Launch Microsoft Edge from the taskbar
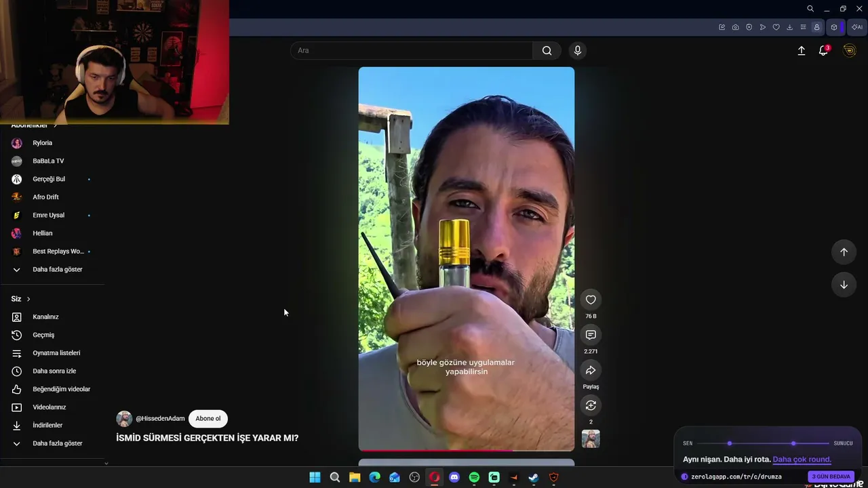The width and height of the screenshot is (868, 488). pyautogui.click(x=374, y=477)
